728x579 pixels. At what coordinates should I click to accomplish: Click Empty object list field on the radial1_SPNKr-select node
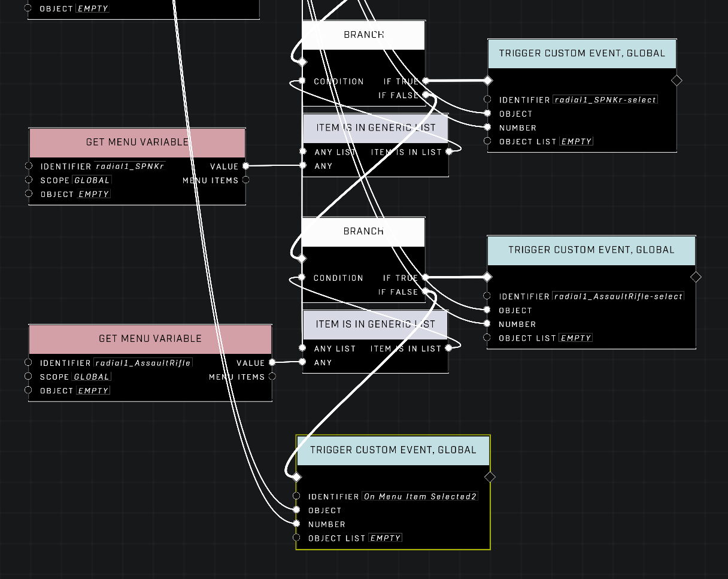[576, 142]
